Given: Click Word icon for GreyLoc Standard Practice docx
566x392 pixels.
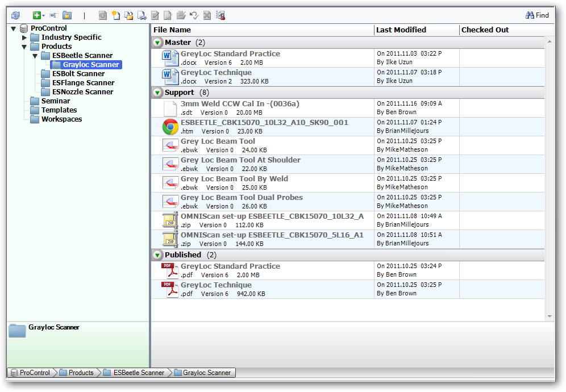Looking at the screenshot, I should point(170,58).
